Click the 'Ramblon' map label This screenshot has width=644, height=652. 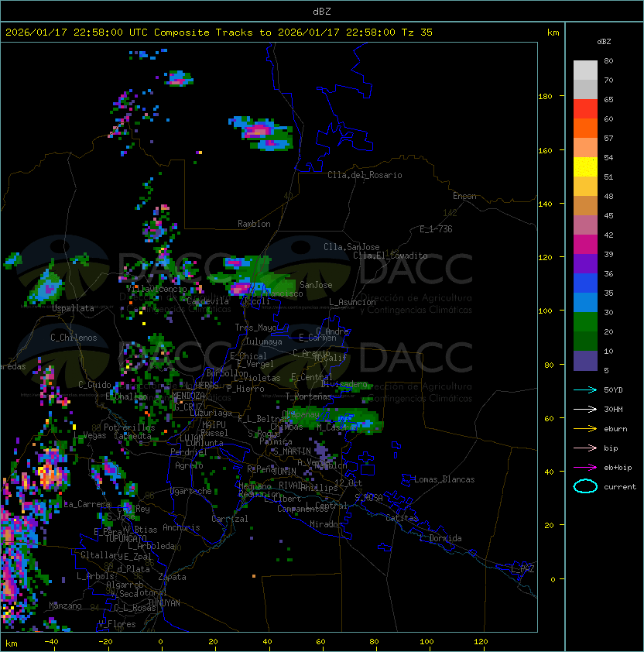point(254,224)
